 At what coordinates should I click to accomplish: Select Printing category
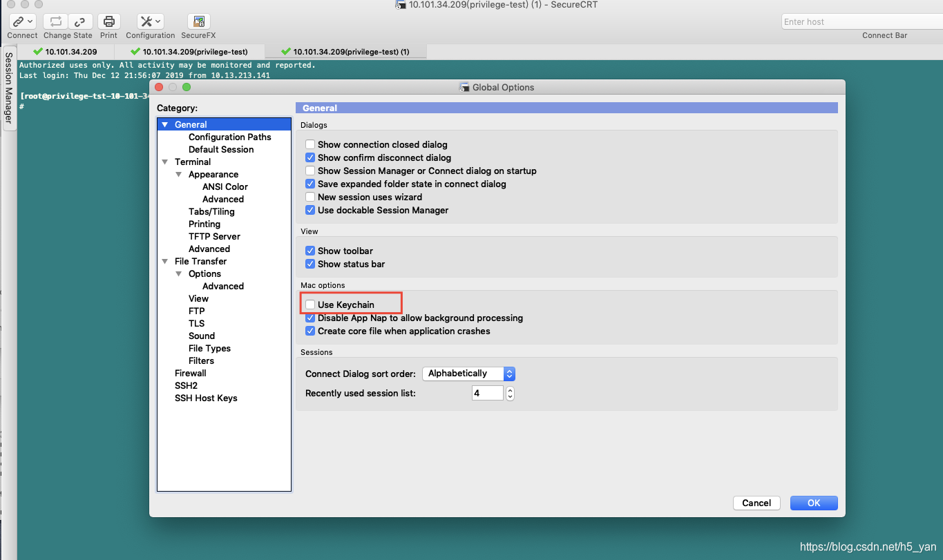coord(204,224)
